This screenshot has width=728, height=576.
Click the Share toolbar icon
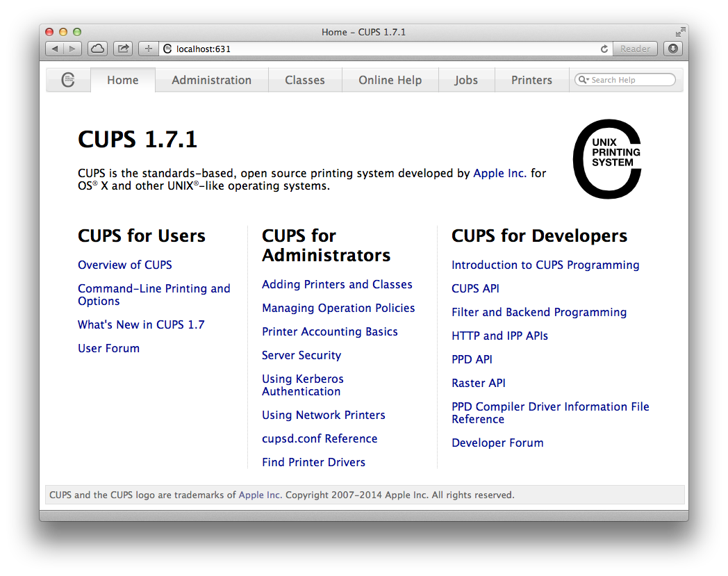pos(123,49)
